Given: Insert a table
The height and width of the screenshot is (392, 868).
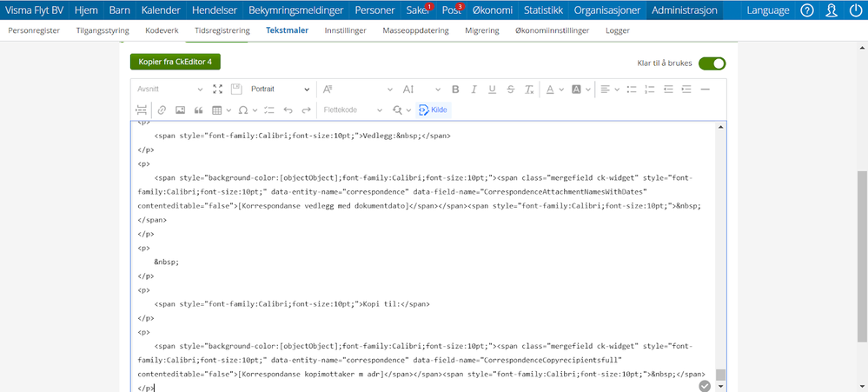Looking at the screenshot, I should (x=217, y=110).
